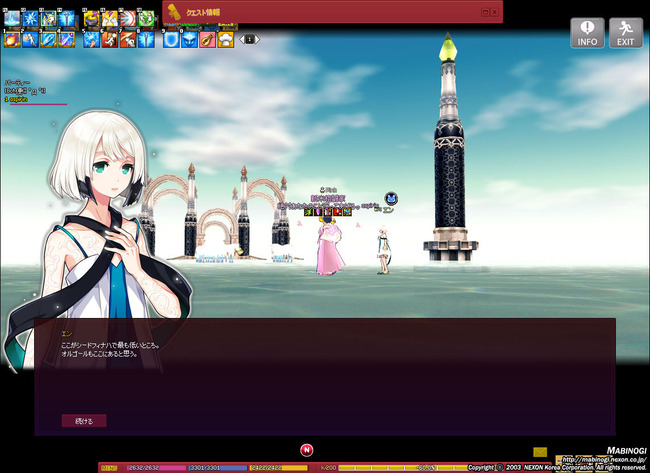Minimize the quest info window
This screenshot has width=650, height=473.
[x=485, y=12]
